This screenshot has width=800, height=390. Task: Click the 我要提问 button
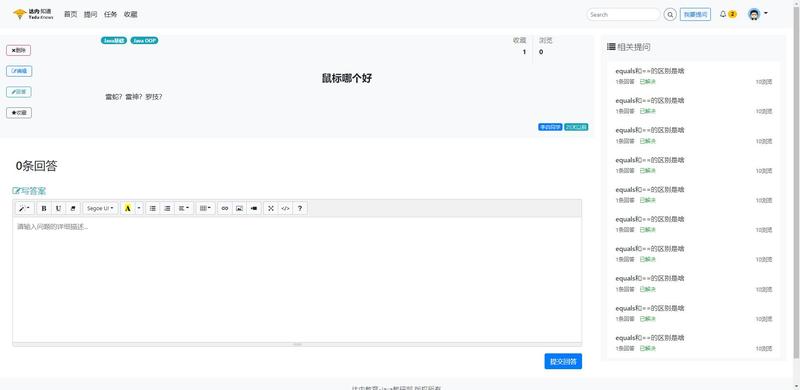(695, 14)
